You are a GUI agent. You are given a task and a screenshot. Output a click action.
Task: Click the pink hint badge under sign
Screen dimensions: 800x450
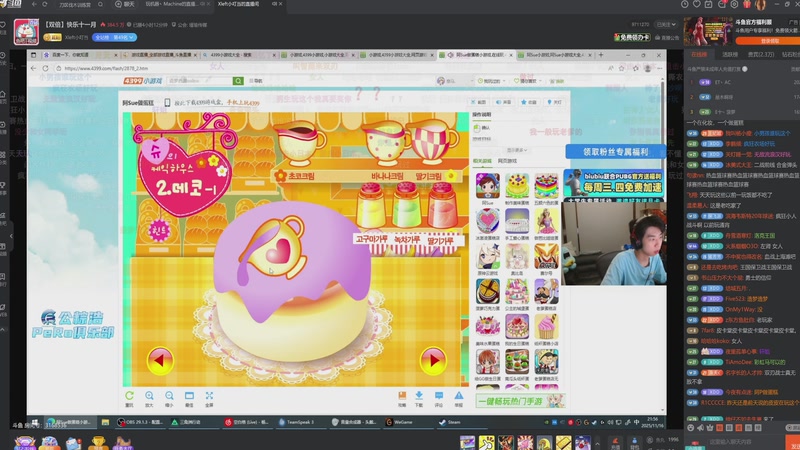pyautogui.click(x=159, y=231)
